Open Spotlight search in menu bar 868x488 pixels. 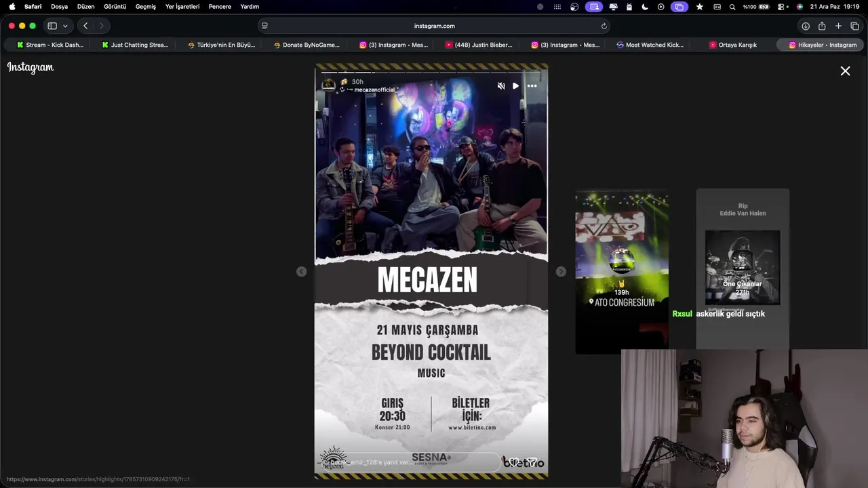pyautogui.click(x=732, y=7)
